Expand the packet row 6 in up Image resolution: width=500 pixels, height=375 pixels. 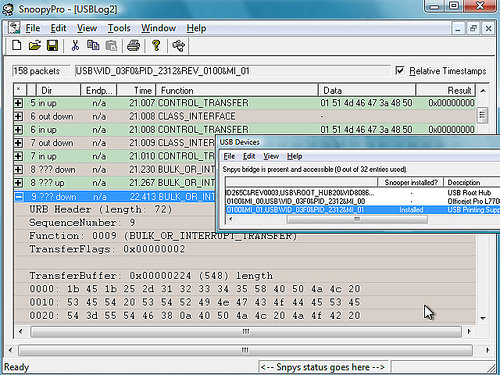point(18,130)
